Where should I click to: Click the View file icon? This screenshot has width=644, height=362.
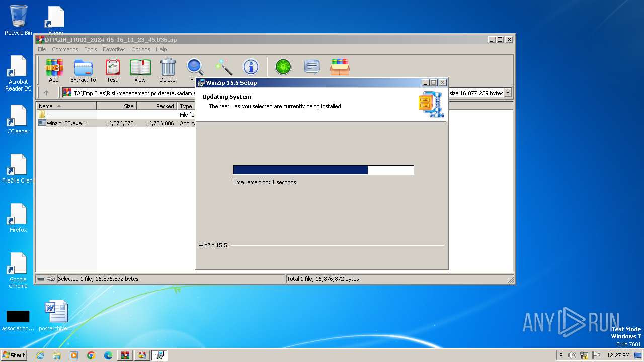pos(140,71)
